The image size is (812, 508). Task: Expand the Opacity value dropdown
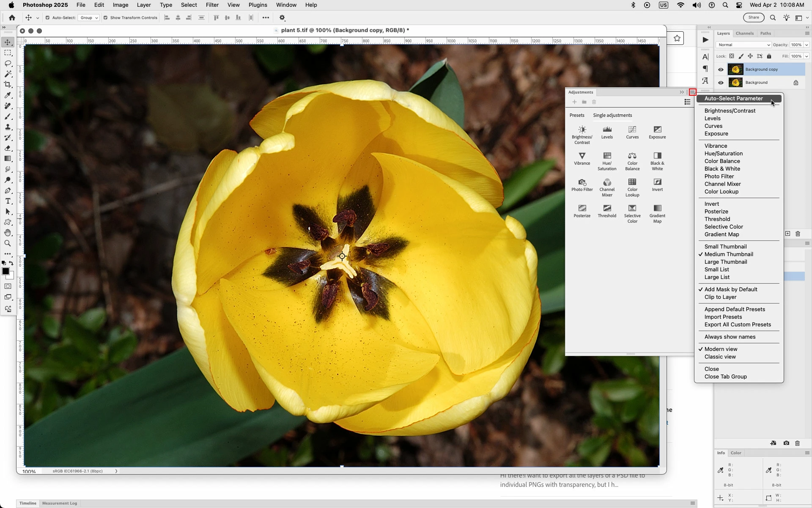[x=806, y=45]
